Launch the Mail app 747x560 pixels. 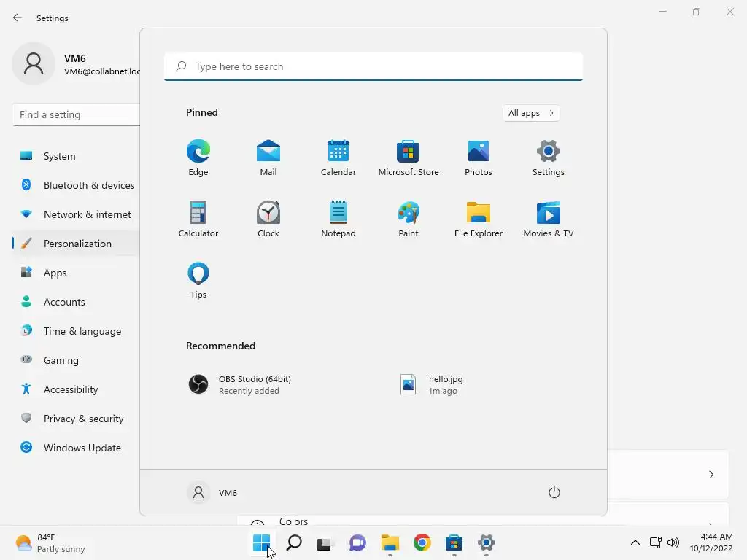[268, 158]
